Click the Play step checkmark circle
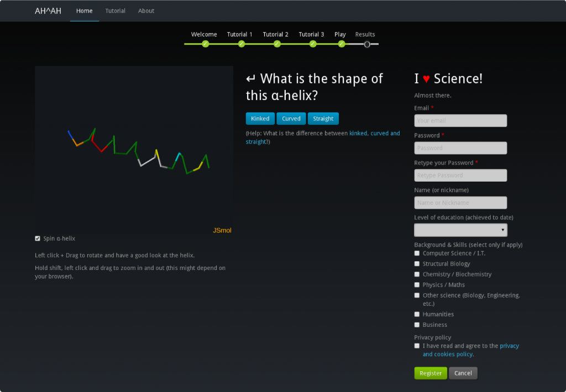This screenshot has width=566, height=392. pos(342,44)
